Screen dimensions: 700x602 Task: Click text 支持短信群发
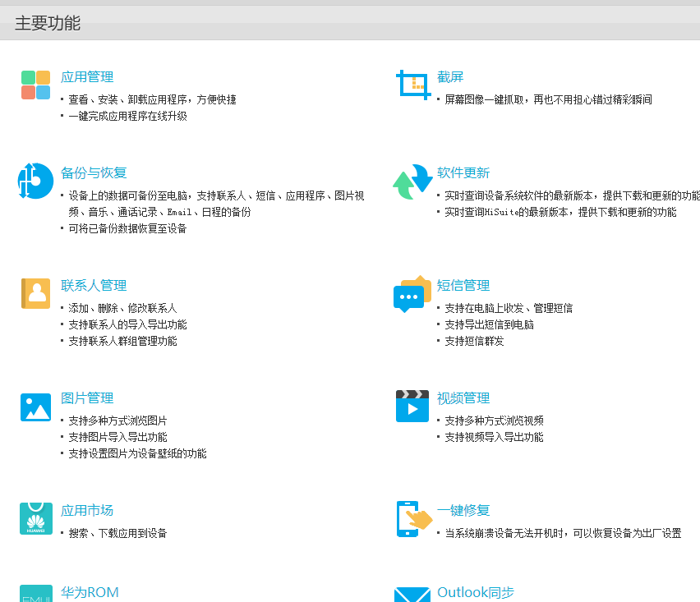click(x=474, y=342)
